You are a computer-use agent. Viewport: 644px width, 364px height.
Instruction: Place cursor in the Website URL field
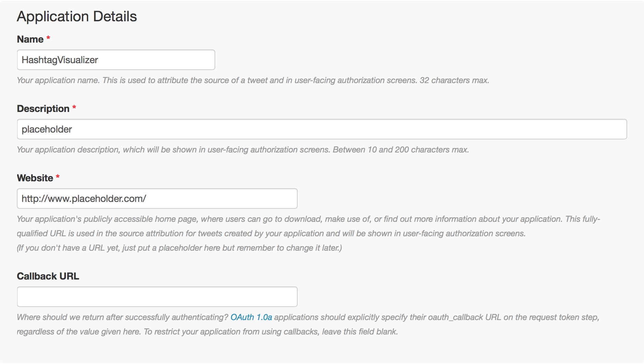click(157, 198)
